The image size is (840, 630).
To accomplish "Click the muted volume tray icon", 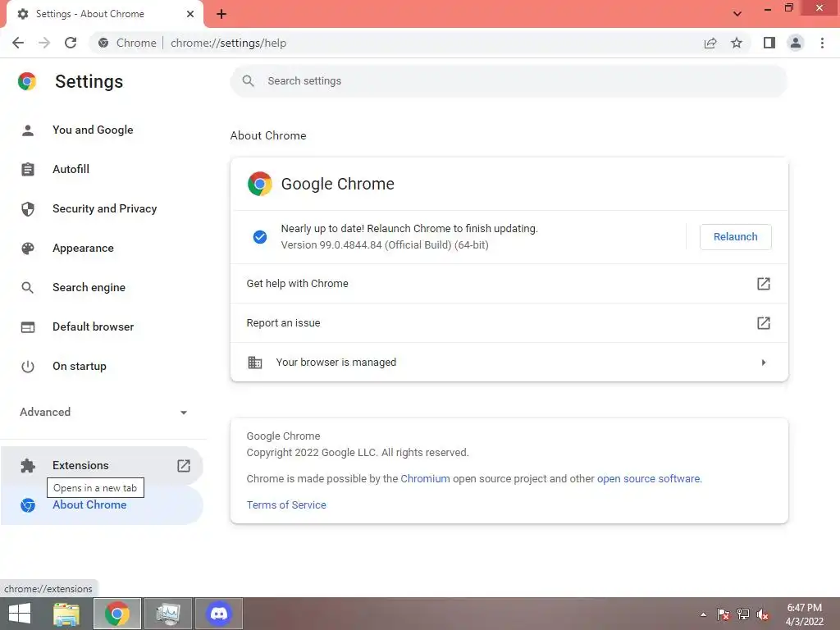I will (762, 614).
